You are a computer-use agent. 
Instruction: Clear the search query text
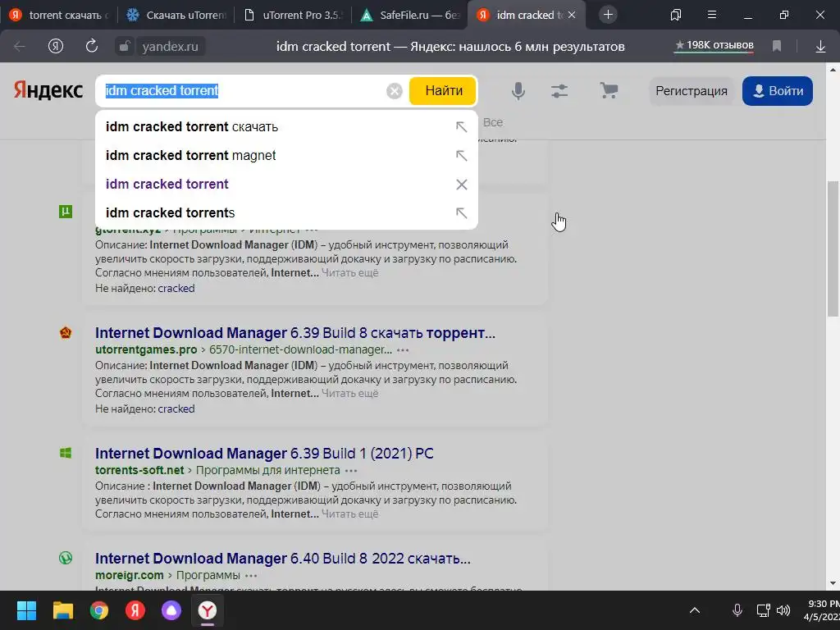click(395, 91)
